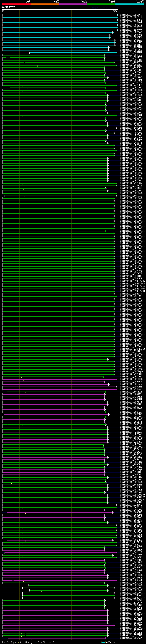Click UniRef100_C8V1I6 label
The height and width of the screenshot is (644, 146).
pos(131,401)
